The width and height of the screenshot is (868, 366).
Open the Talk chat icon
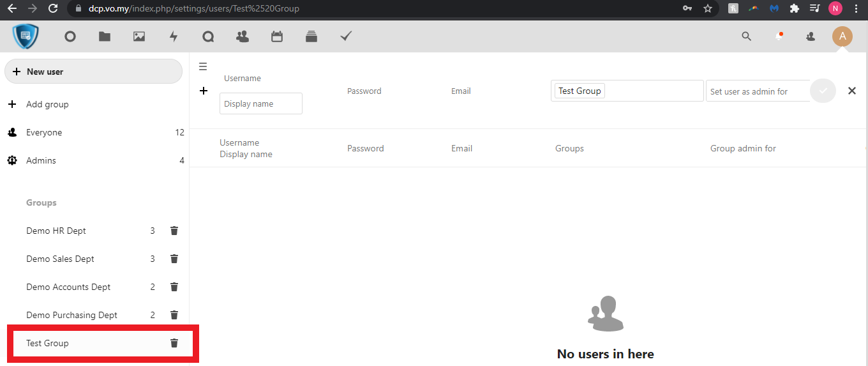(x=208, y=36)
